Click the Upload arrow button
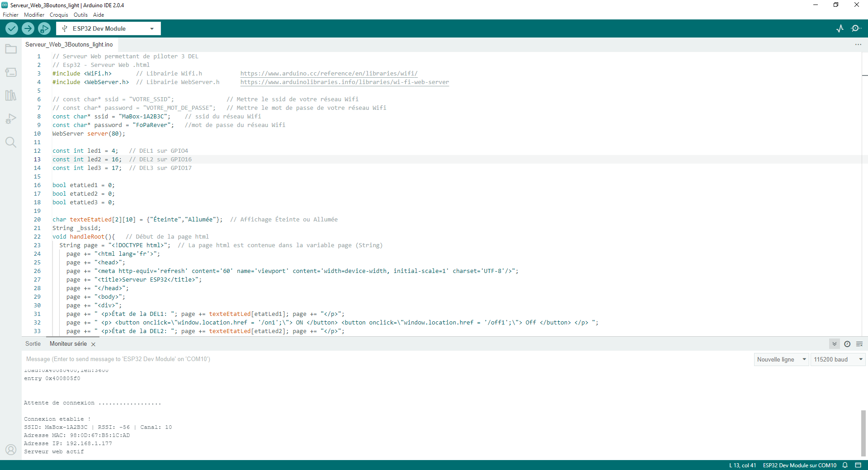868x470 pixels. pos(28,28)
